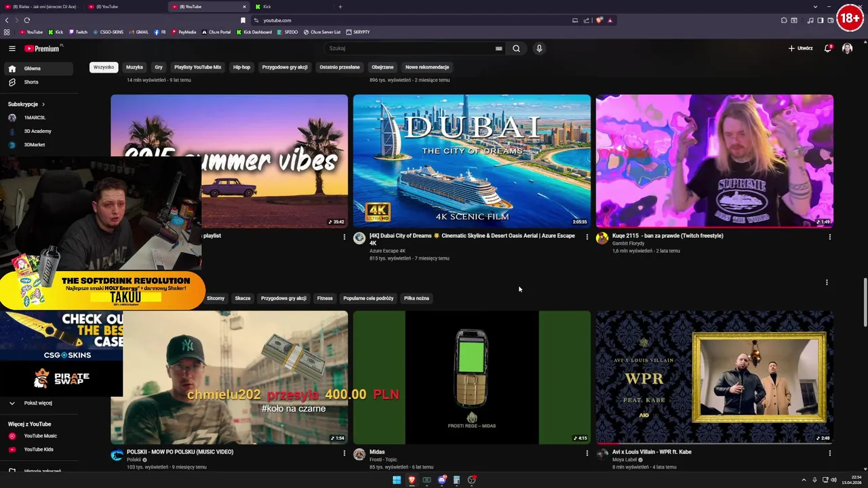Image resolution: width=868 pixels, height=488 pixels.
Task: Open options menu for Kuqe 2115 video
Action: click(829, 237)
